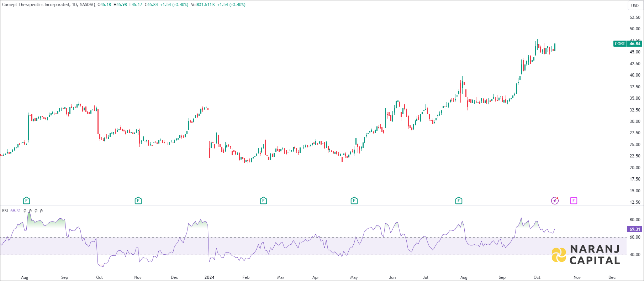Open the USD currency selector
This screenshot has width=644, height=281.
point(635,5)
